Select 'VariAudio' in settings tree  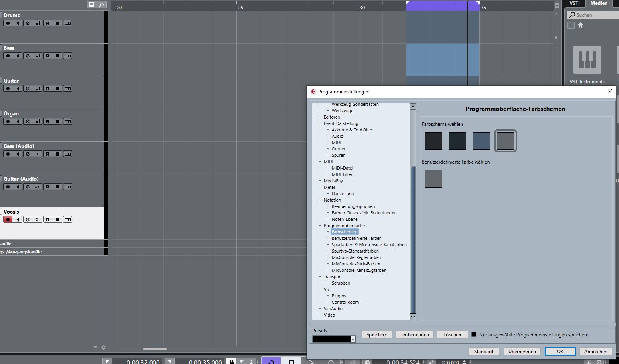(x=333, y=309)
